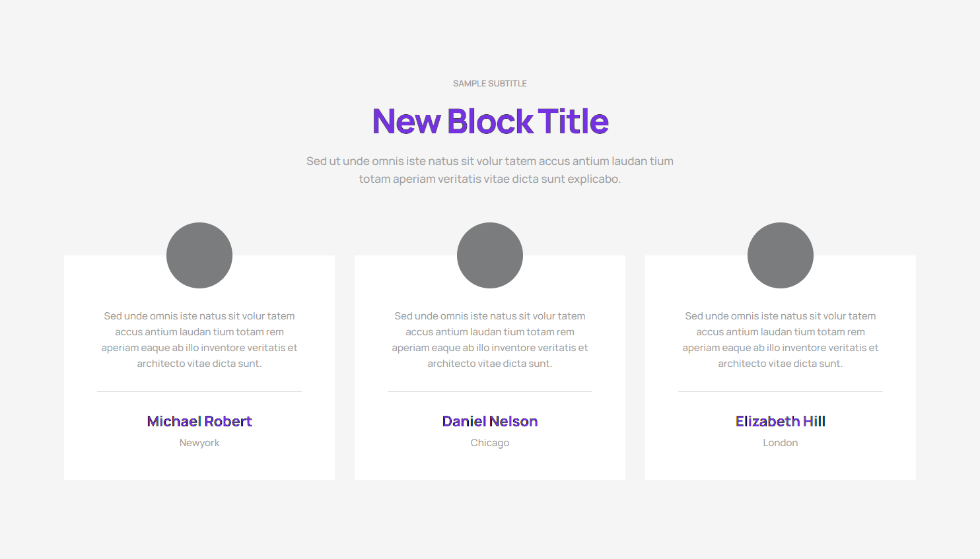Select the "New Block Title" heading
Viewport: 980px width, 559px height.
[490, 121]
